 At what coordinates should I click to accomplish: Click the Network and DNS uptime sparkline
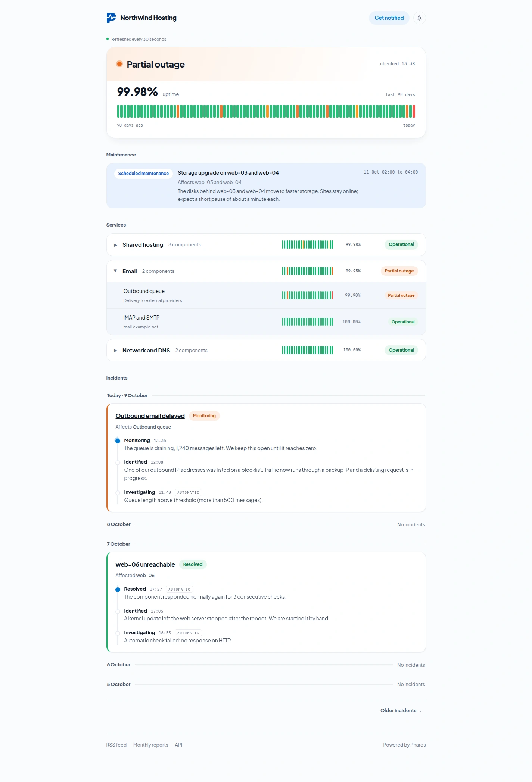pyautogui.click(x=308, y=350)
